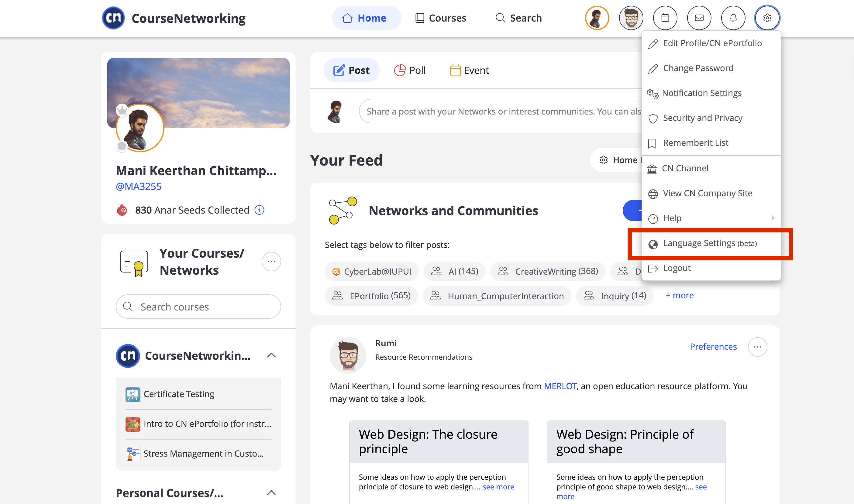Open Security and Privacy menu item
The height and width of the screenshot is (504, 854).
(x=711, y=118)
